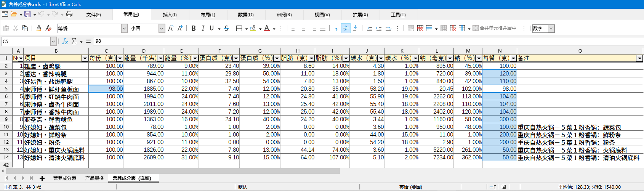Toggle center vertically alignment
The width and height of the screenshot is (644, 191).
point(346,28)
